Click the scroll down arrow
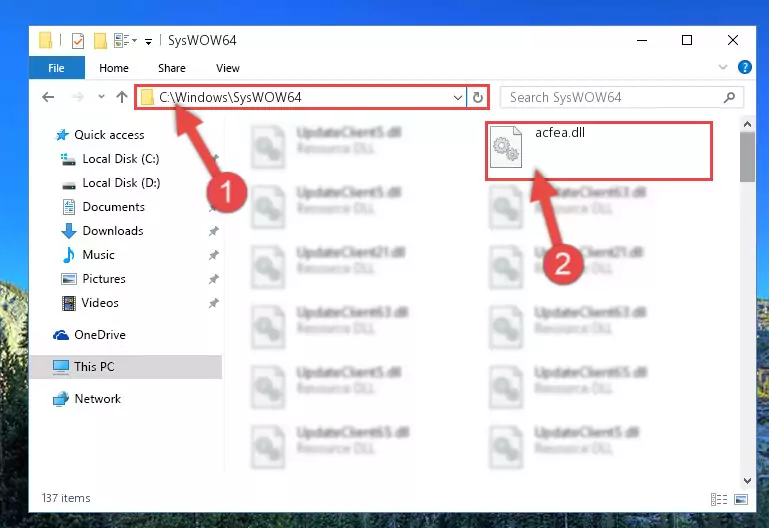This screenshot has width=769, height=528. coord(747,481)
